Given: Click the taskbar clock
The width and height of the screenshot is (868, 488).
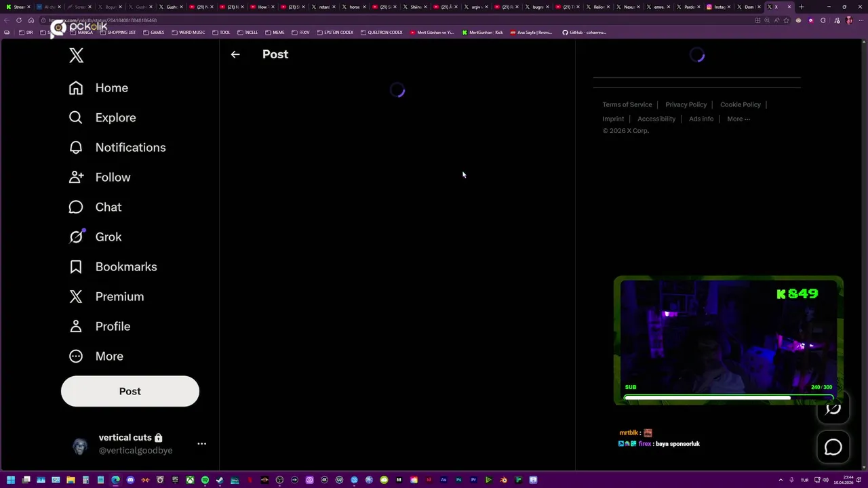Looking at the screenshot, I should [843, 480].
